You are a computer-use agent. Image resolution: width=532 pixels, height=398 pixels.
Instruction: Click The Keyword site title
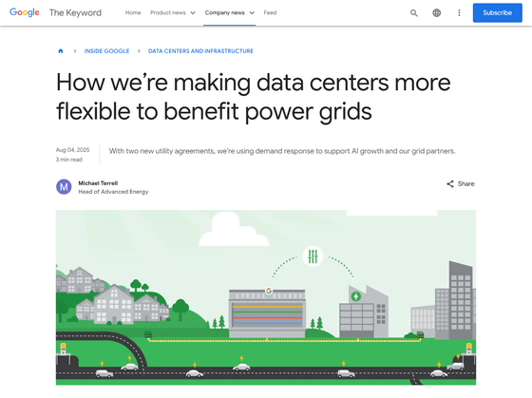75,13
